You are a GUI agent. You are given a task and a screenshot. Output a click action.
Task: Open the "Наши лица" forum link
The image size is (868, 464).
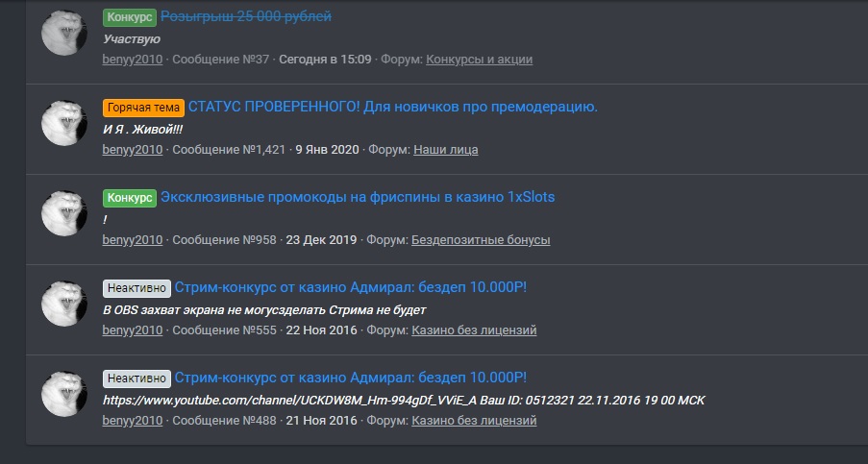445,150
